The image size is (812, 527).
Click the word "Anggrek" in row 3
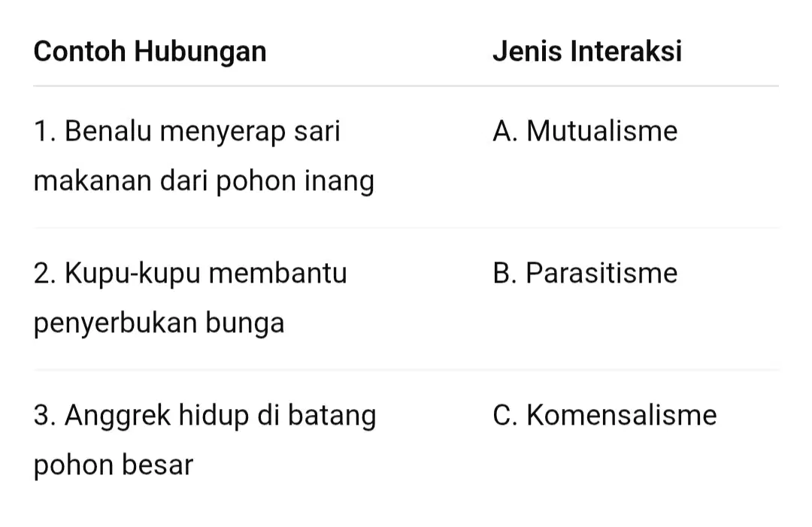[117, 416]
